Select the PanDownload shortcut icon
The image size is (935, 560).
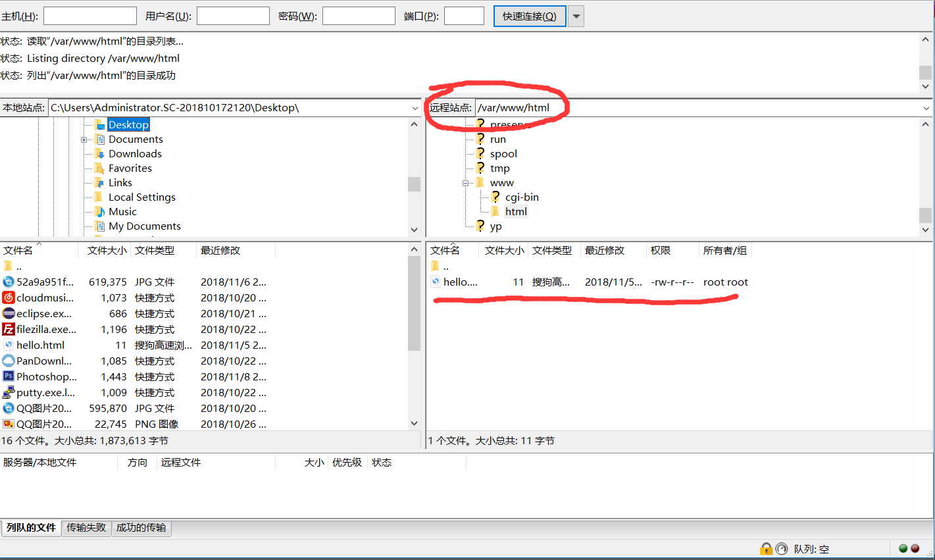9,361
